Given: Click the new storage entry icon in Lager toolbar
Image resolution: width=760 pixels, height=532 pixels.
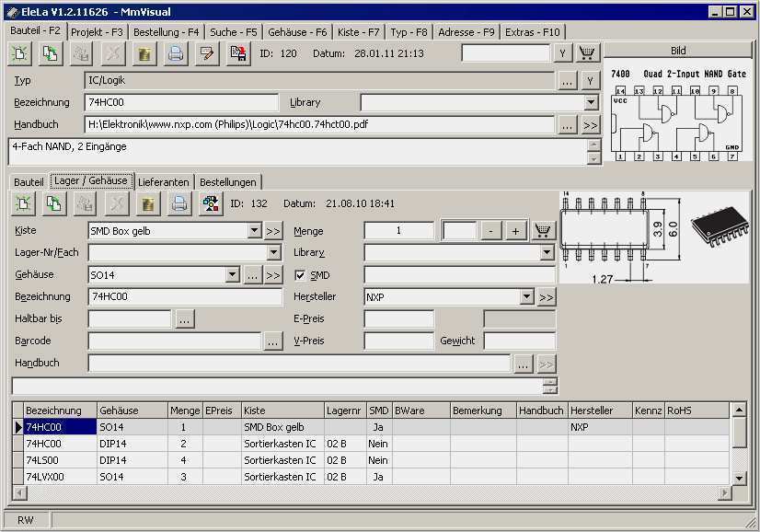Looking at the screenshot, I should (x=21, y=203).
